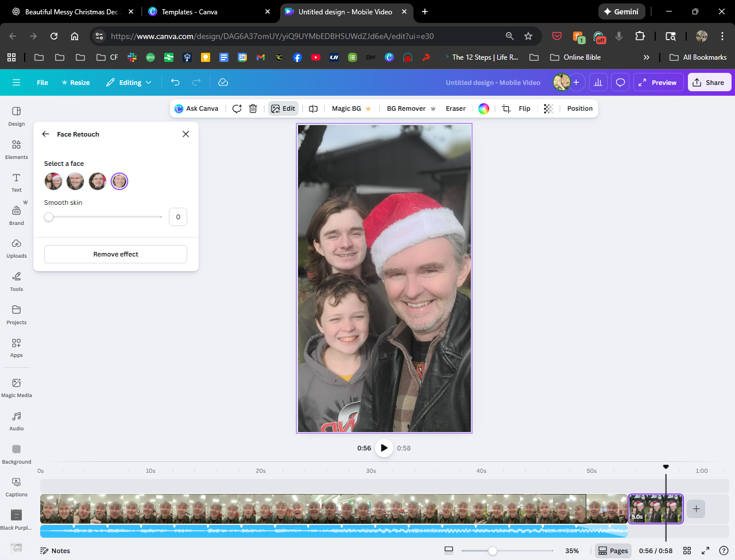Image resolution: width=735 pixels, height=560 pixels.
Task: Click the undo arrow
Action: (175, 83)
